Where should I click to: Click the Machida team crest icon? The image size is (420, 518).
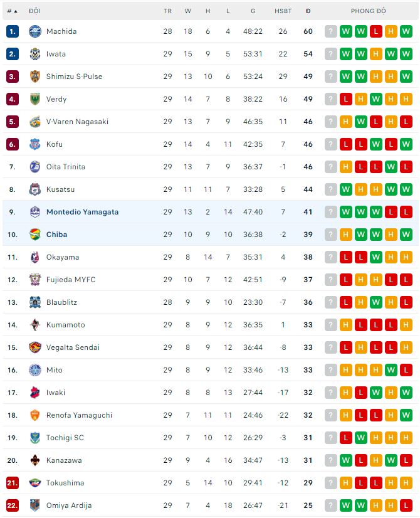coord(35,31)
